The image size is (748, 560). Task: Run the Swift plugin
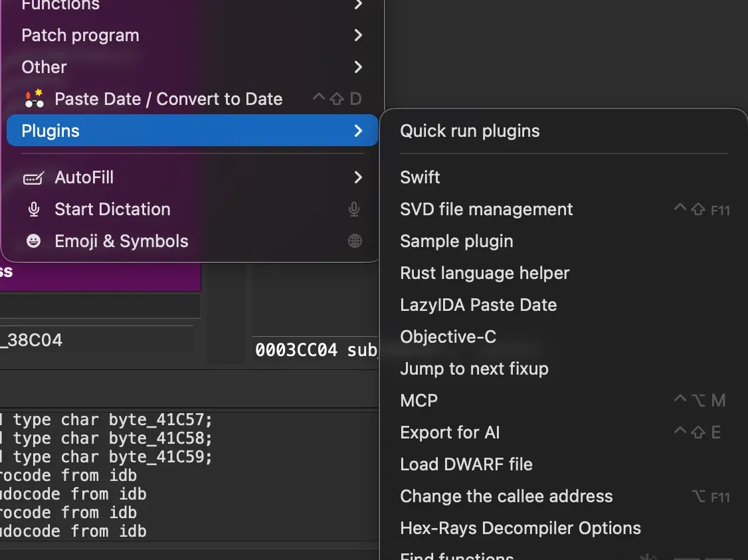(564, 177)
